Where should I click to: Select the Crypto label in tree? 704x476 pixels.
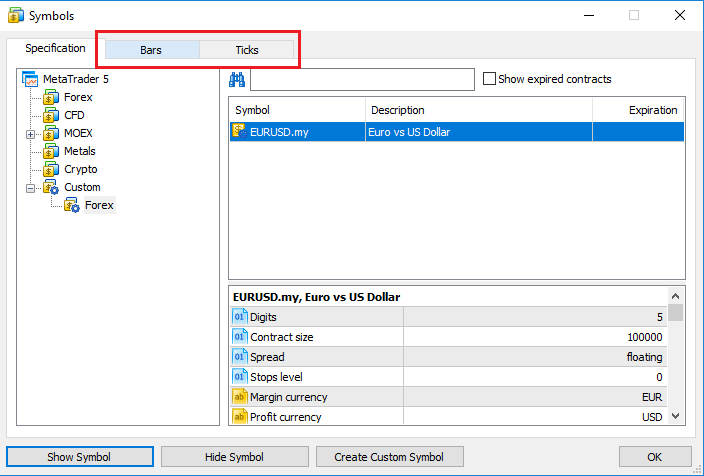81,169
